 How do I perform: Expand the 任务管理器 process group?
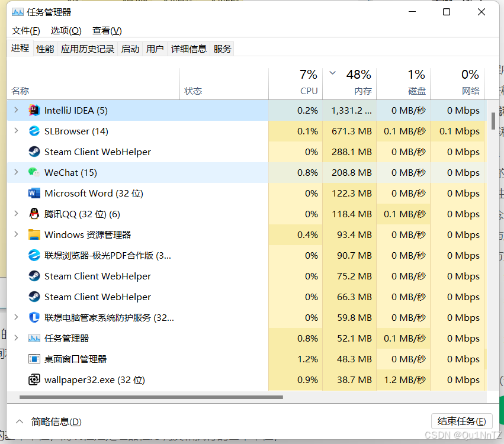coord(16,338)
